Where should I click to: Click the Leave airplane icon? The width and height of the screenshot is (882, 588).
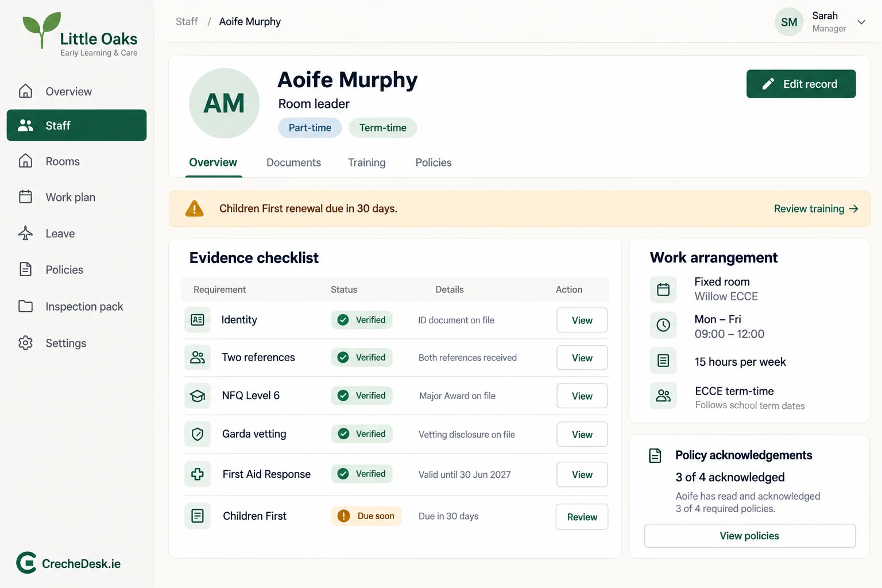click(25, 233)
